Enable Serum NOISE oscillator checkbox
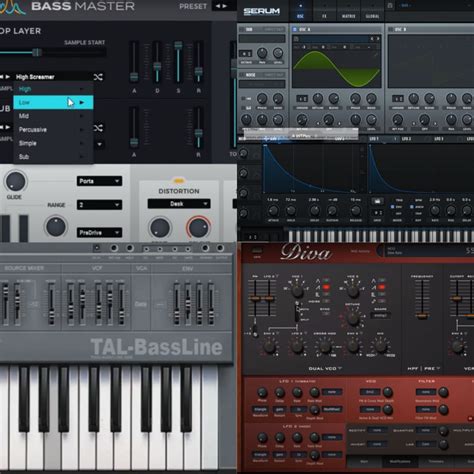The image size is (474, 474). click(242, 75)
